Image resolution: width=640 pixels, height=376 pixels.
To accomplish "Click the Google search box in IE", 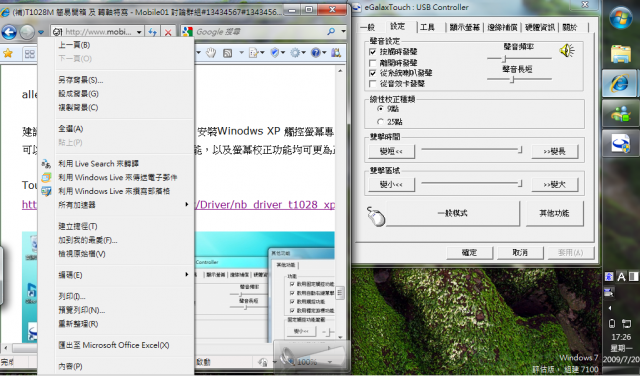I will tap(259, 31).
